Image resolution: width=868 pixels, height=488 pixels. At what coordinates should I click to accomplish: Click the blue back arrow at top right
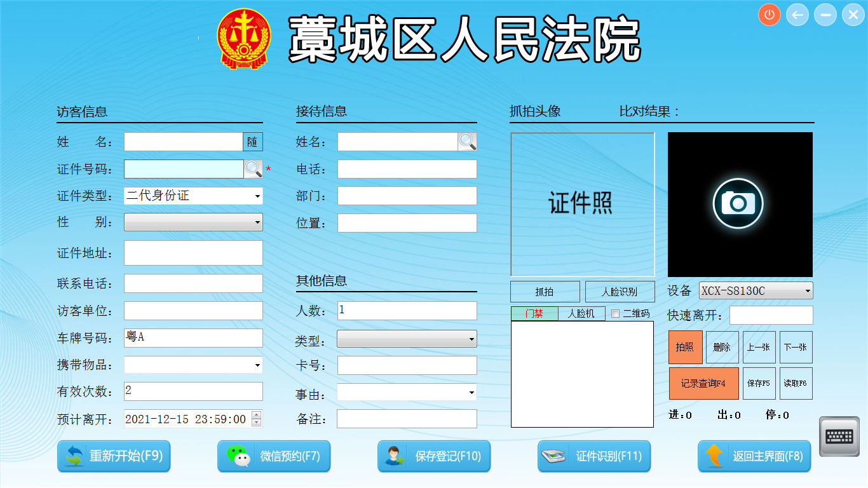[x=797, y=14]
